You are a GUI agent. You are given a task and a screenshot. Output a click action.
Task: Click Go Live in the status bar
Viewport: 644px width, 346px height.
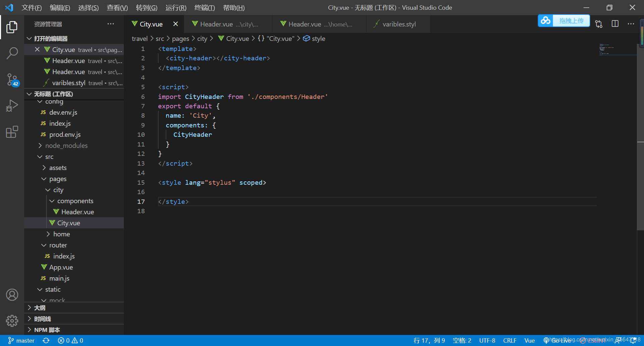[x=557, y=341]
